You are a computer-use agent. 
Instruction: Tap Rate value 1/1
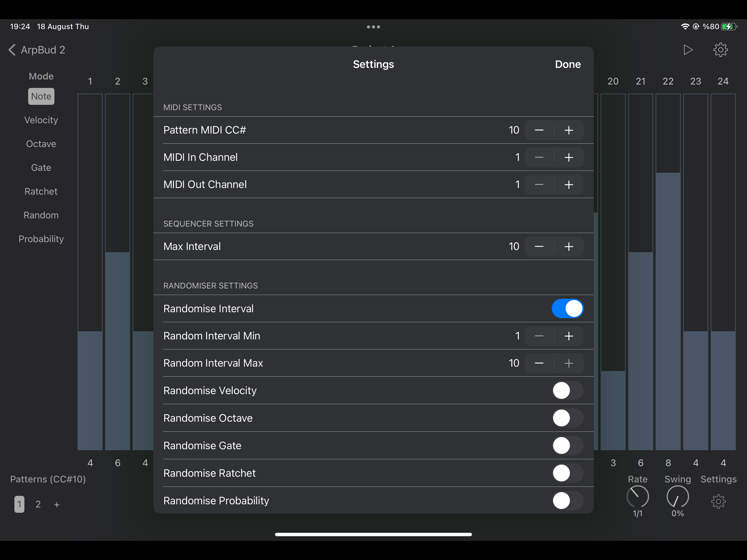(638, 514)
